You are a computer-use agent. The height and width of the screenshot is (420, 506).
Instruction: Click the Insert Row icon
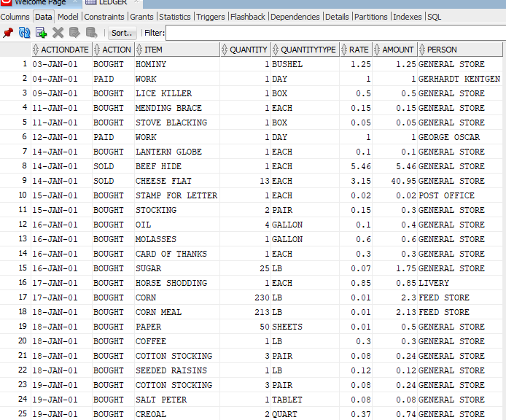coord(42,33)
